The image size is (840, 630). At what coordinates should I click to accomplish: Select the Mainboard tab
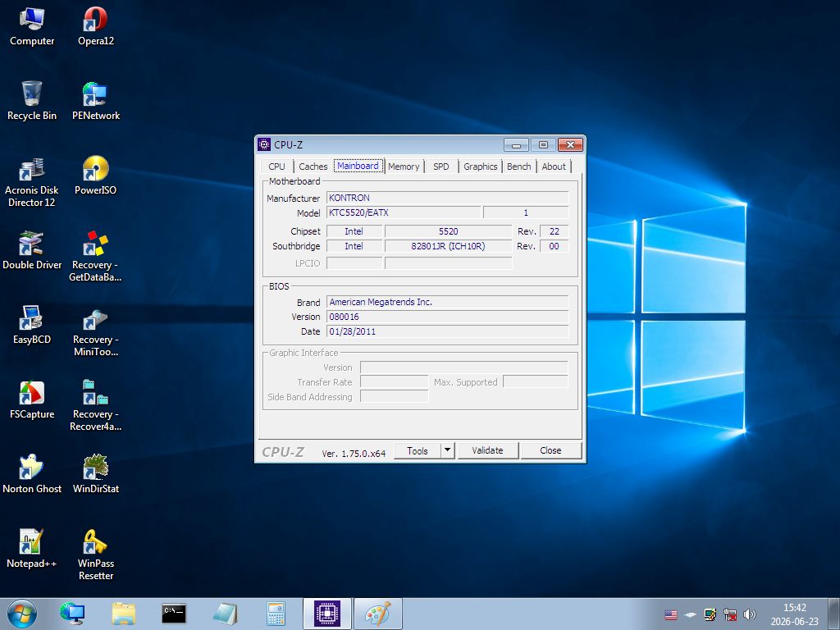tap(358, 166)
